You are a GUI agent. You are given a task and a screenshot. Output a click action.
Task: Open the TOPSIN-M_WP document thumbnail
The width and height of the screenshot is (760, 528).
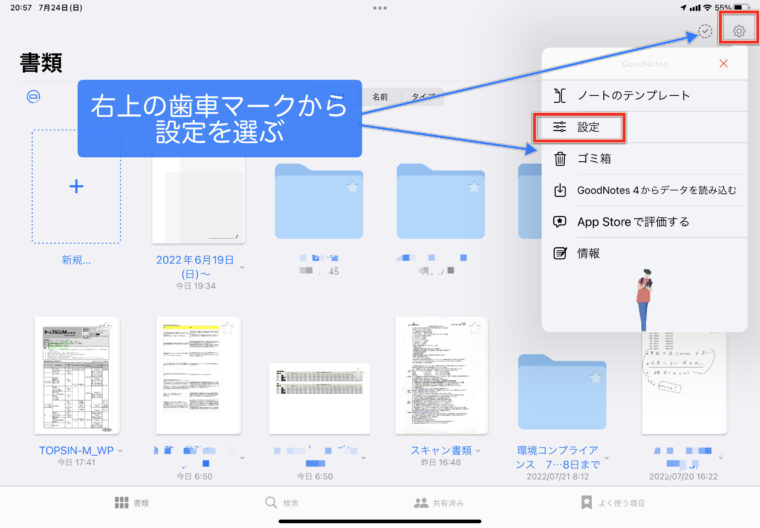(x=77, y=375)
